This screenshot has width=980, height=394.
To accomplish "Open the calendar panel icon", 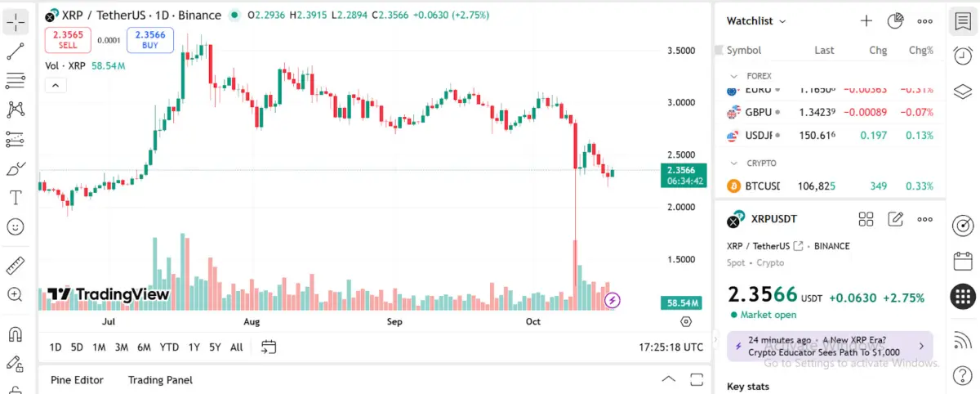I will click(x=963, y=262).
